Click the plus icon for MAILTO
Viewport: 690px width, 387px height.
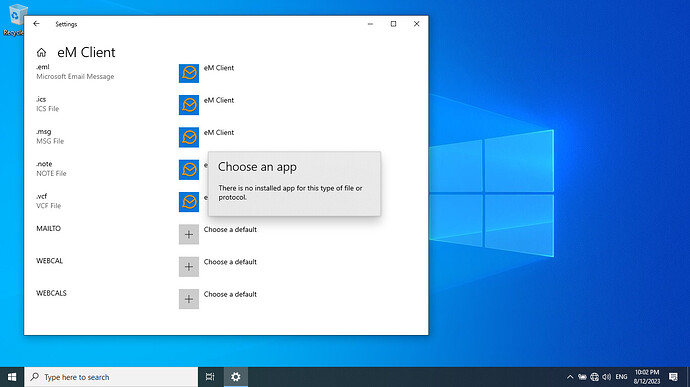[x=189, y=234]
